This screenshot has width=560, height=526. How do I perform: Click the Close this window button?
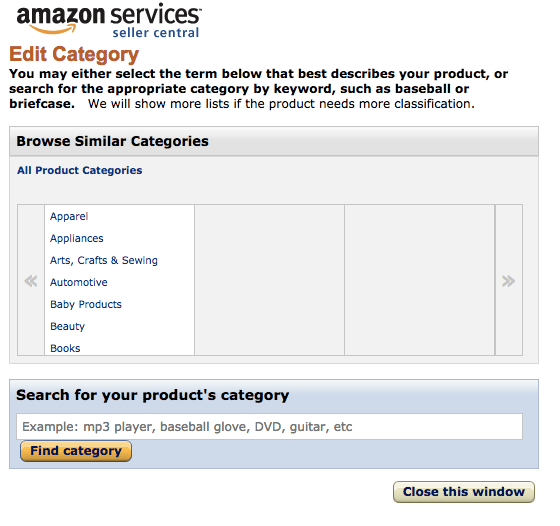(x=464, y=492)
